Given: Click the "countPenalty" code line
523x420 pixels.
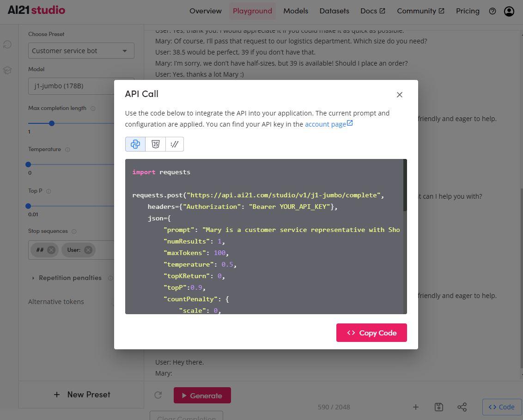Looking at the screenshot, I should click(x=196, y=299).
